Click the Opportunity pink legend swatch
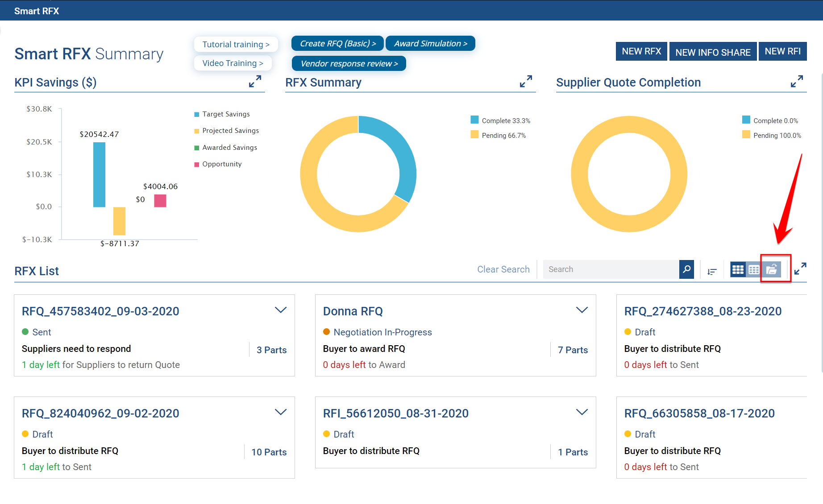The width and height of the screenshot is (823, 504). 196,165
